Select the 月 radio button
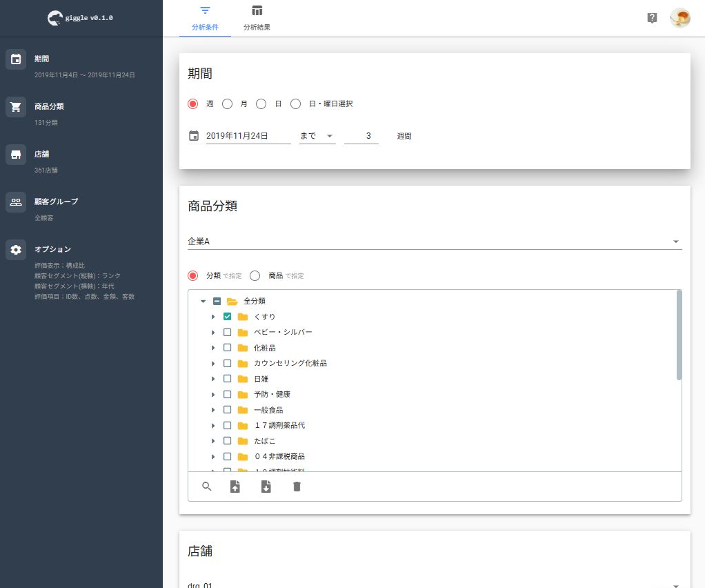Image resolution: width=705 pixels, height=588 pixels. (x=227, y=104)
